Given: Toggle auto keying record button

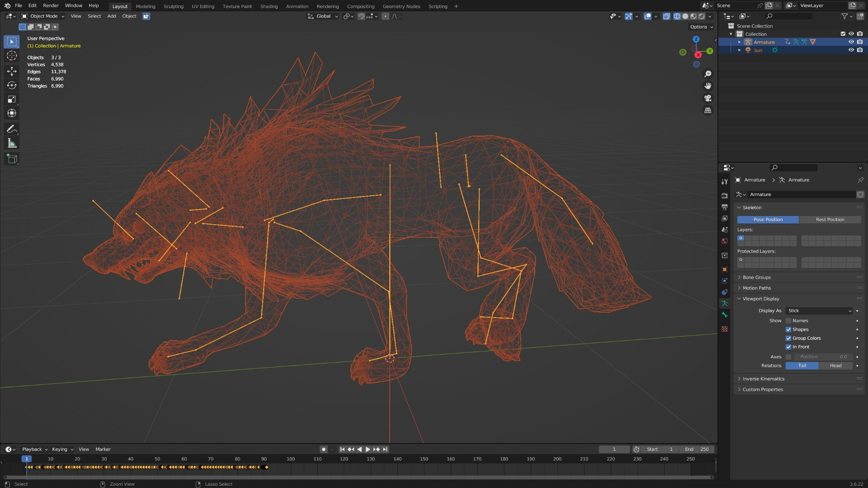Looking at the screenshot, I should click(x=323, y=449).
